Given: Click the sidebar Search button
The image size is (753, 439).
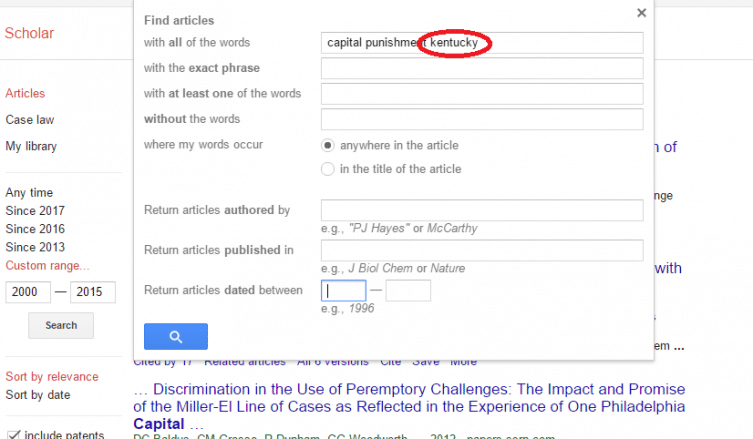Looking at the screenshot, I should (x=61, y=326).
